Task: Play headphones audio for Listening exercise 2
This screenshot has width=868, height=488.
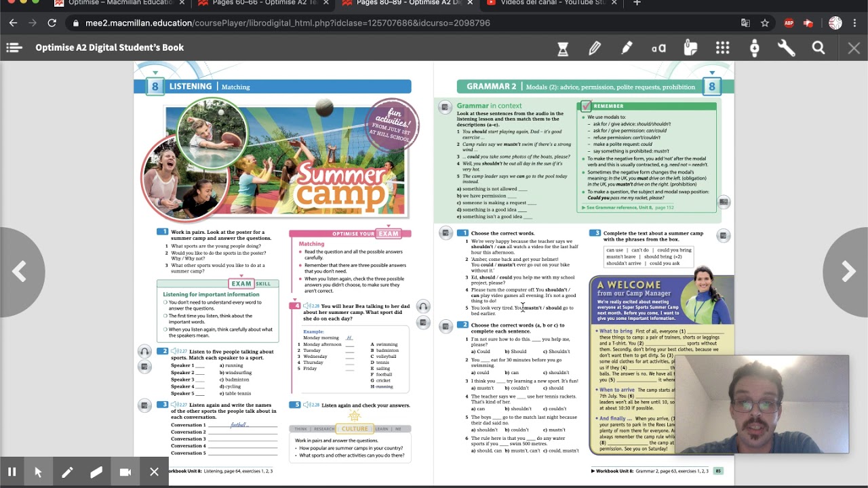Action: pyautogui.click(x=144, y=352)
